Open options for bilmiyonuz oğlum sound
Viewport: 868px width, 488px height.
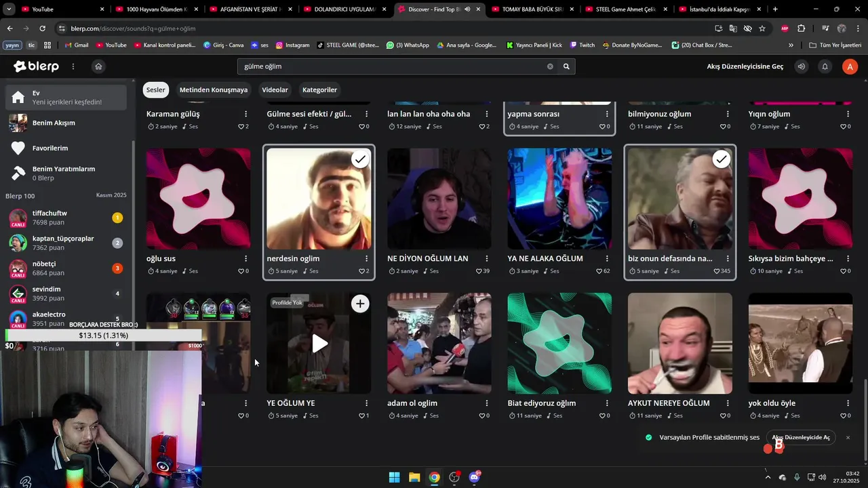[x=728, y=114]
